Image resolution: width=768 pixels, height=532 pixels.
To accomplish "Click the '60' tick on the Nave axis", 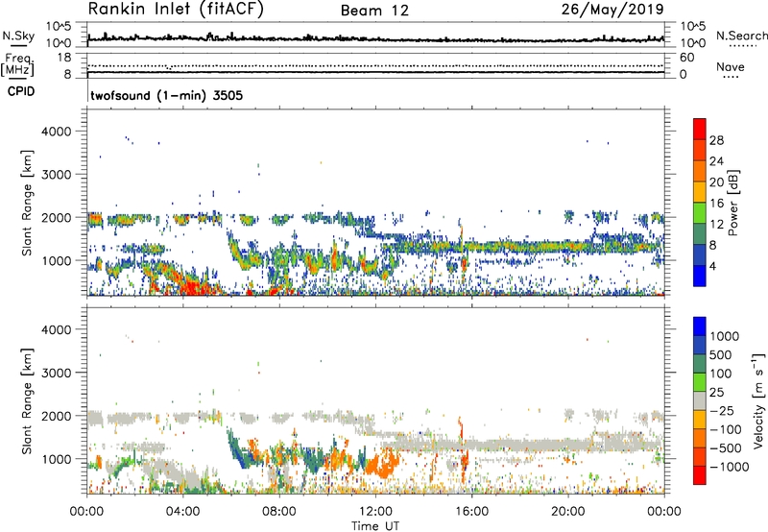I will [x=686, y=58].
